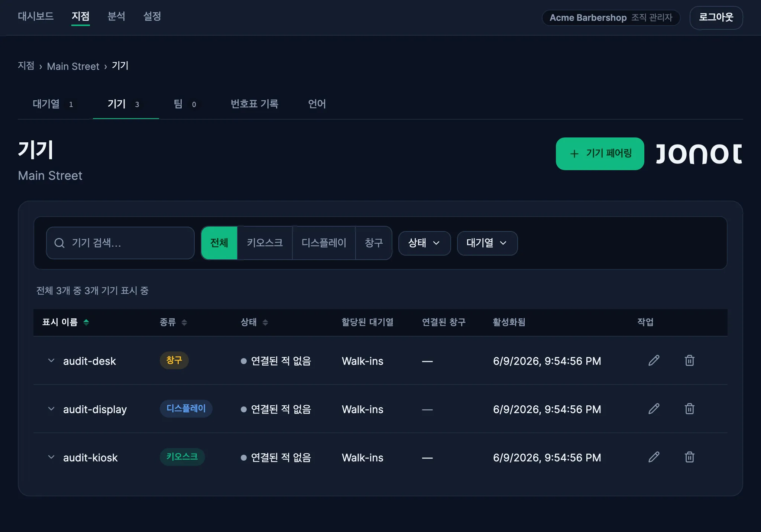This screenshot has height=532, width=761.
Task: Expand the audit-display row details
Action: pos(51,409)
